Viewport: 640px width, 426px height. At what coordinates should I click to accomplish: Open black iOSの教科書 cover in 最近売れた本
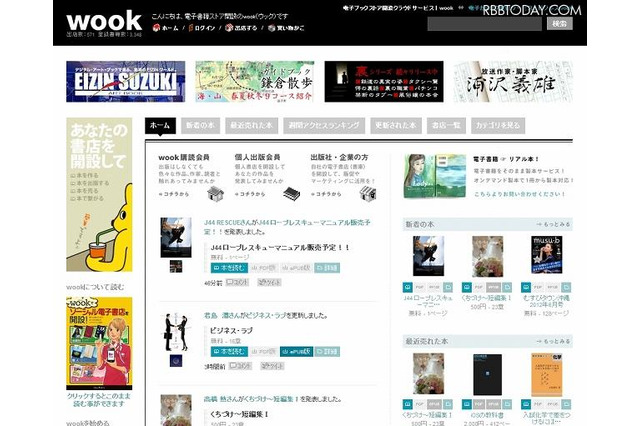(x=487, y=375)
